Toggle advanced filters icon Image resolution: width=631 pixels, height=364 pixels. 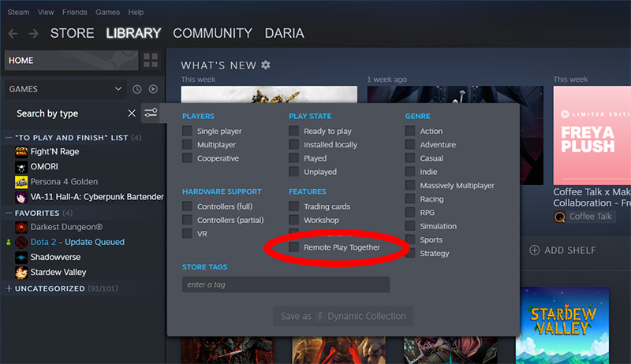151,113
